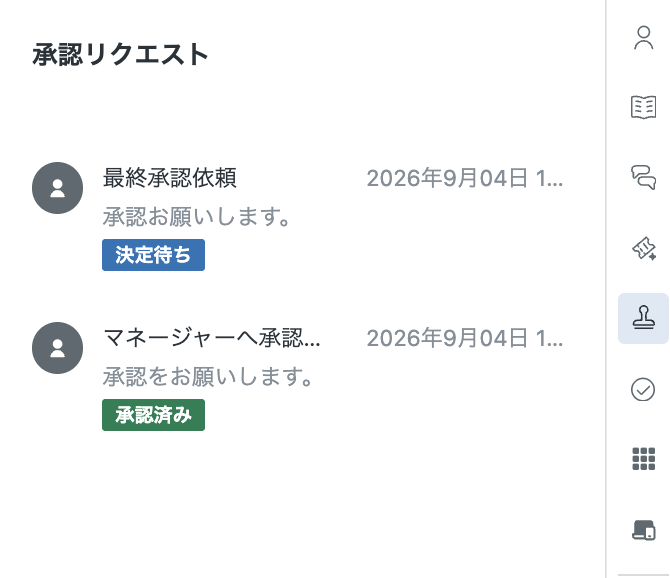Click the ticket with sparkle icon
The height and width of the screenshot is (578, 670).
(x=644, y=248)
